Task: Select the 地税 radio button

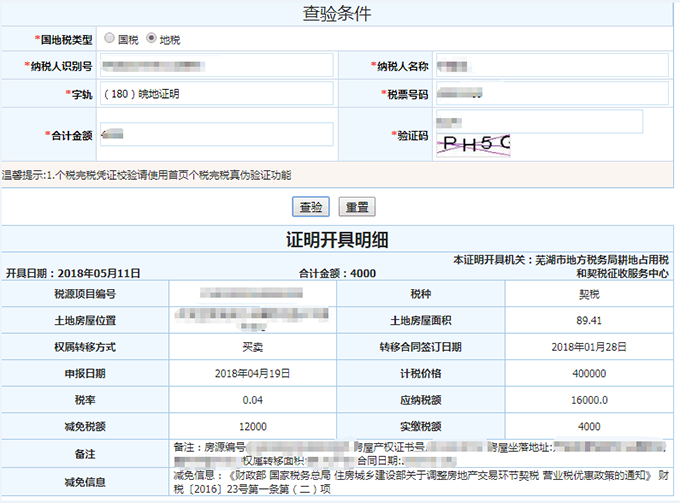Action: (151, 39)
